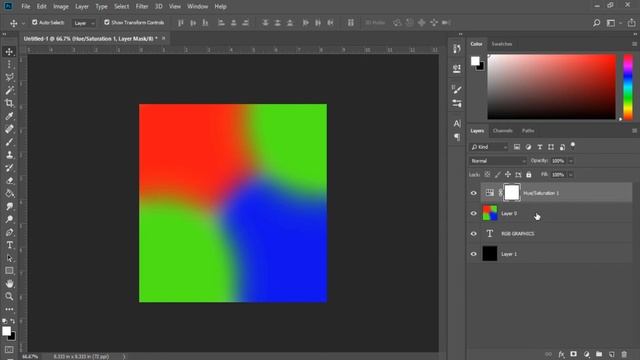Expand the Fill slider arrow
640x360 pixels.
click(571, 175)
